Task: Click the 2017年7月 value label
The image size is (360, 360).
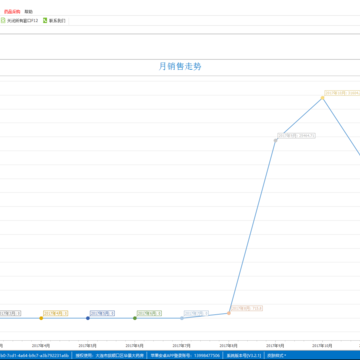Action: [x=196, y=313]
